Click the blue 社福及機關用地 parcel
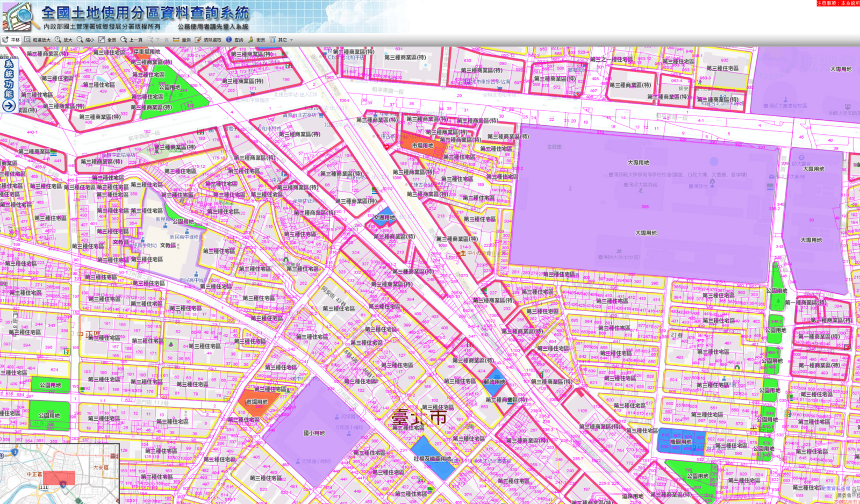This screenshot has width=860, height=504. (x=433, y=457)
